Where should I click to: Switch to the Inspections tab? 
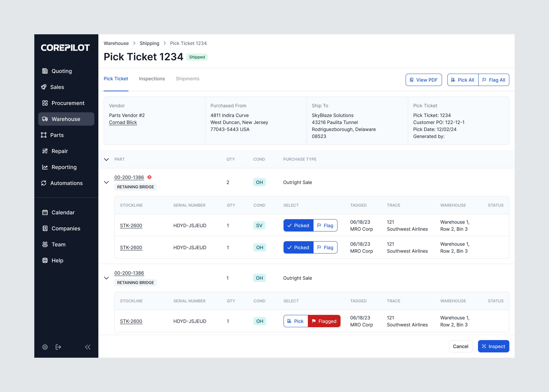tap(152, 79)
